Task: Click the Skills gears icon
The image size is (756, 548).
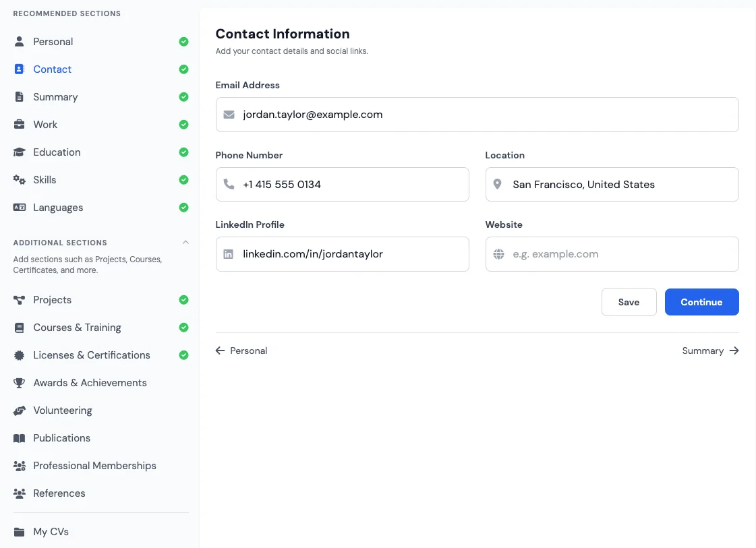Action: coord(20,180)
